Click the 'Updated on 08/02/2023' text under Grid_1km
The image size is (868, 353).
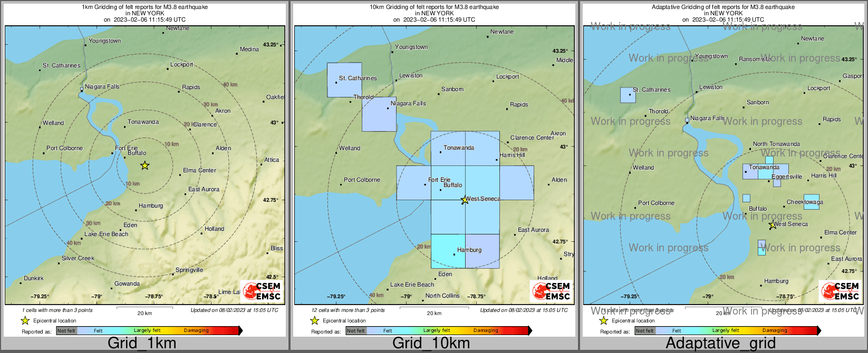pyautogui.click(x=234, y=310)
